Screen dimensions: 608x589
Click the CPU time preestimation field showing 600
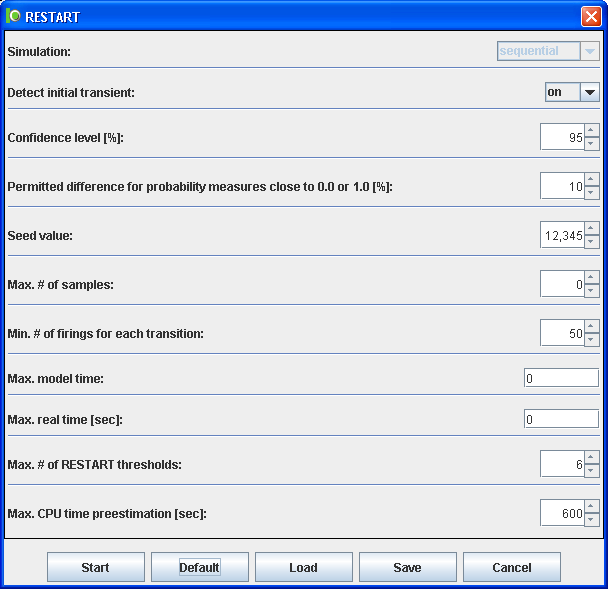pyautogui.click(x=562, y=513)
